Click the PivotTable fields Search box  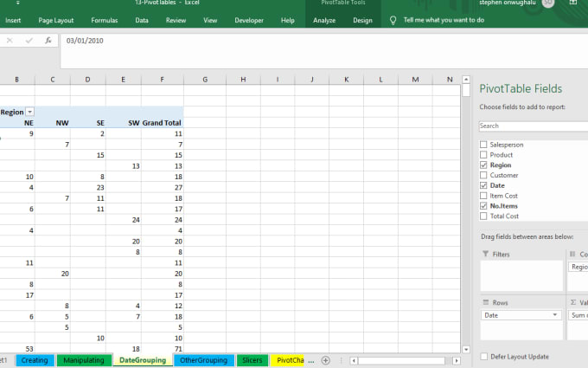[x=532, y=126]
